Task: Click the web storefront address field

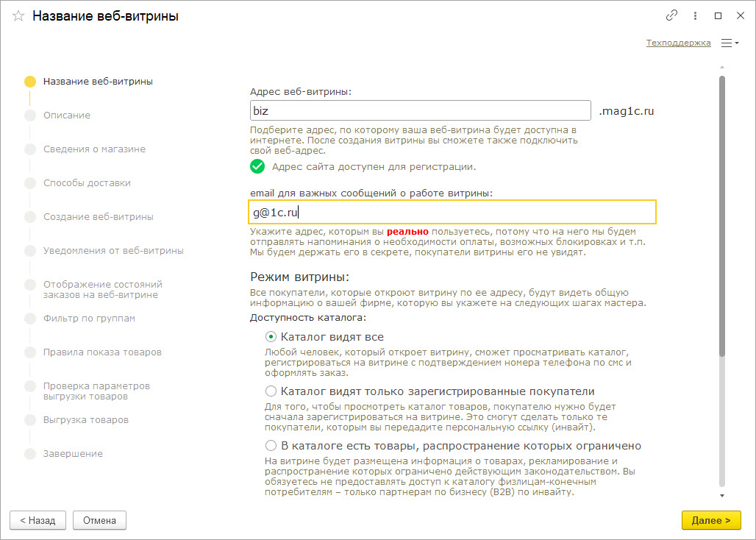Action: click(x=420, y=111)
